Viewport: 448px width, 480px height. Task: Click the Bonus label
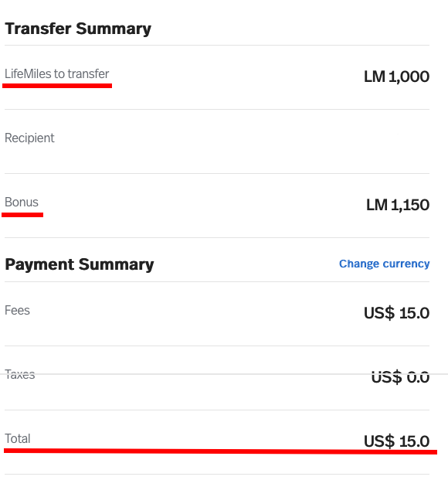pyautogui.click(x=22, y=202)
